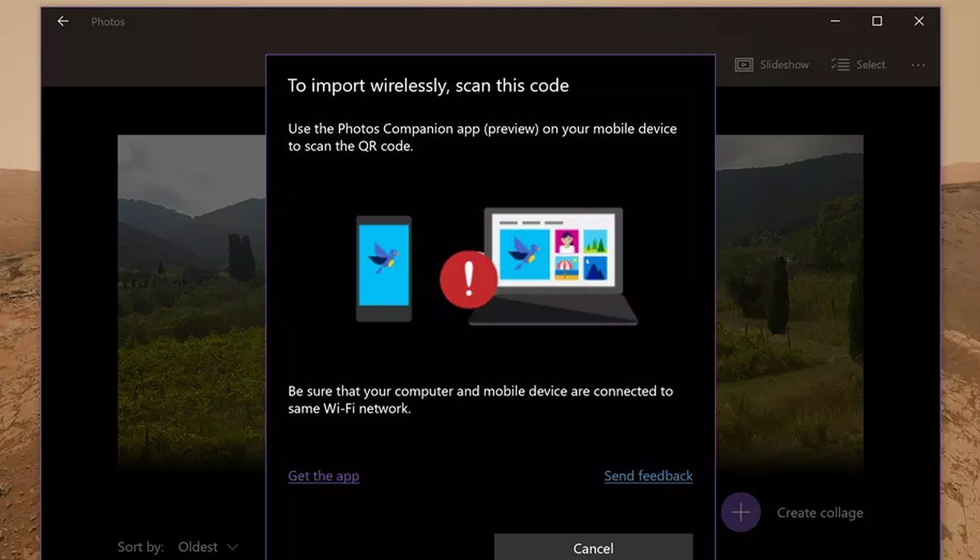Open the Get the app link
The image size is (980, 560).
(323, 475)
